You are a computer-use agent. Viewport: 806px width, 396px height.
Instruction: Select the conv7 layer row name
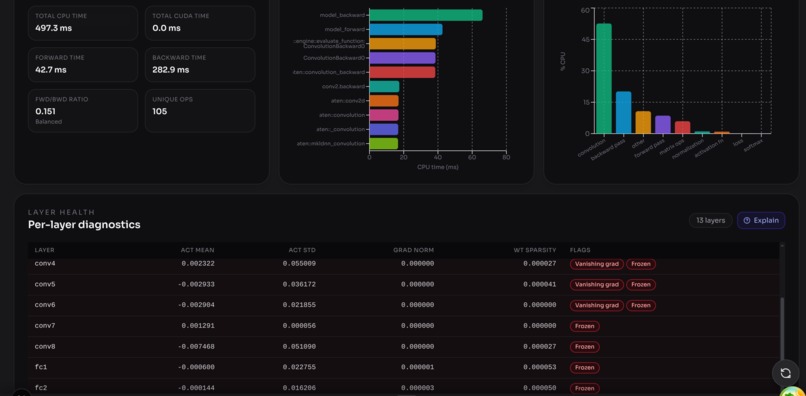pyautogui.click(x=45, y=326)
